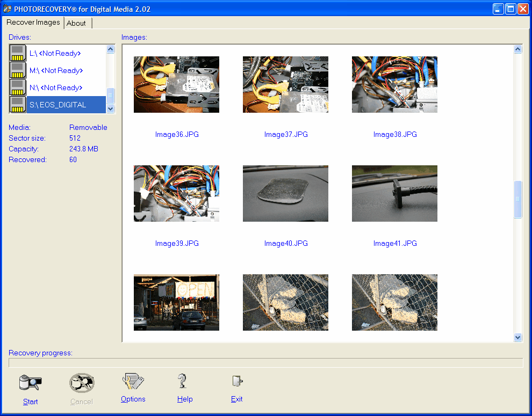Click the Exit door icon

coord(236,381)
